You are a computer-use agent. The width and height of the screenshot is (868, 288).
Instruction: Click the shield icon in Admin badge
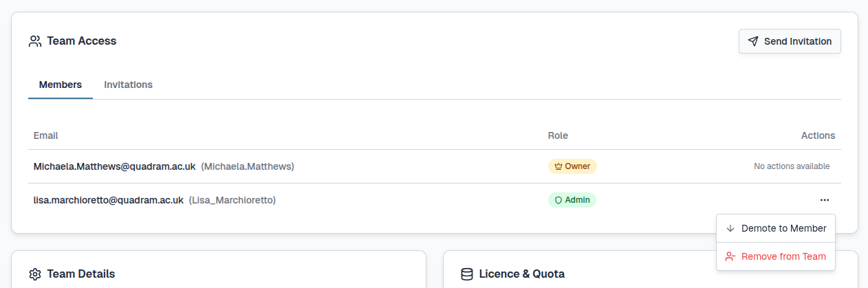click(558, 200)
